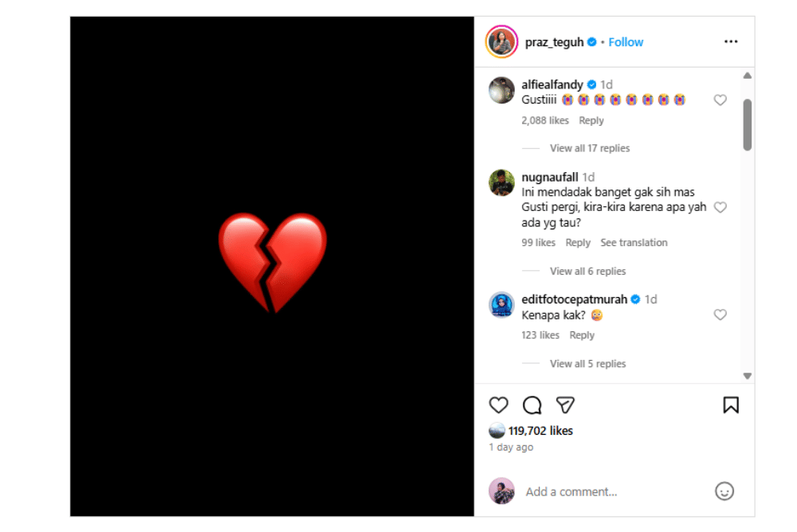The image size is (797, 532).
Task: Open post options via the three-dot menu
Action: (730, 41)
